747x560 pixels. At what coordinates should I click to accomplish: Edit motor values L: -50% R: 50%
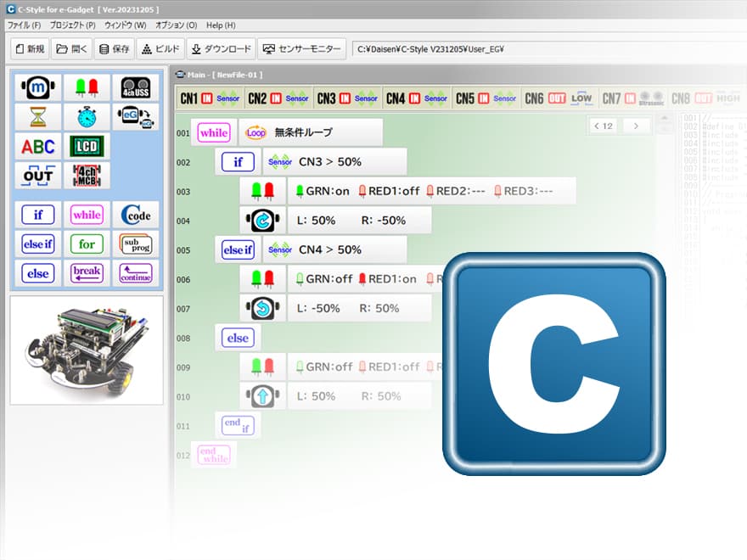click(360, 308)
